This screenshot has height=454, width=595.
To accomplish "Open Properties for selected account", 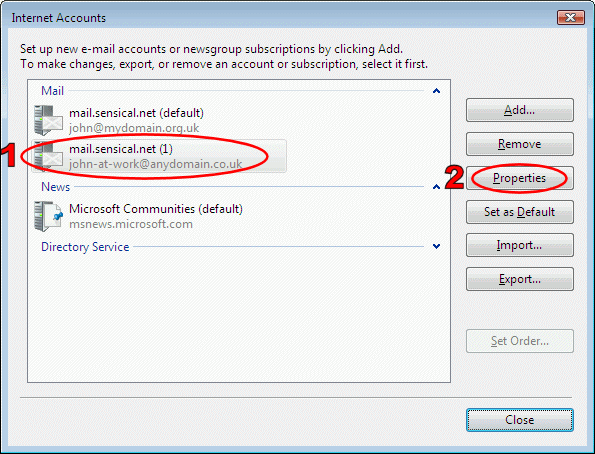I will click(x=519, y=178).
